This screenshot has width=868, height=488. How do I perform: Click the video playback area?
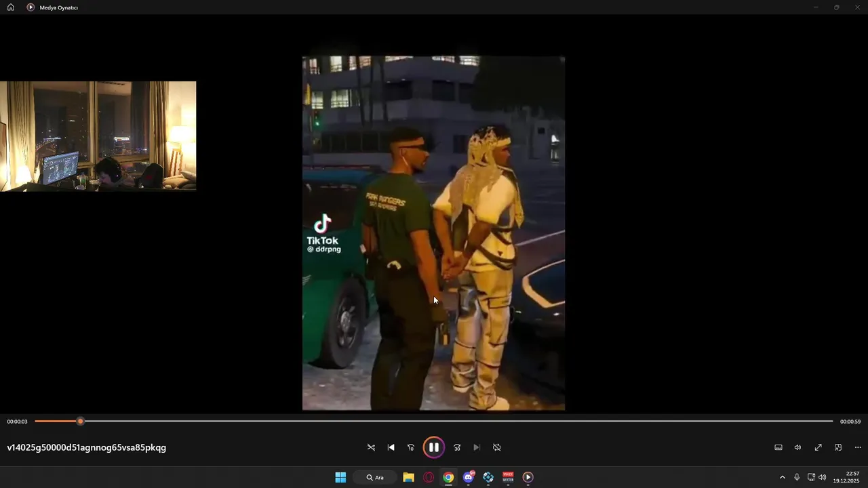click(433, 233)
